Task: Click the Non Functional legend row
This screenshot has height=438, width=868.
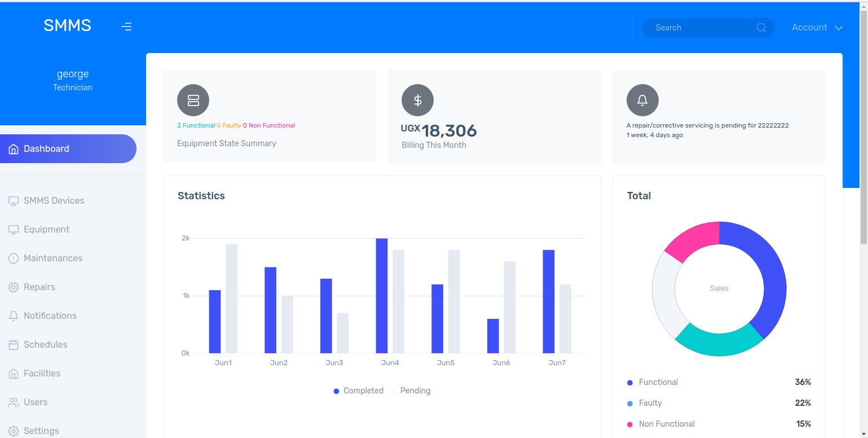Action: (x=719, y=424)
